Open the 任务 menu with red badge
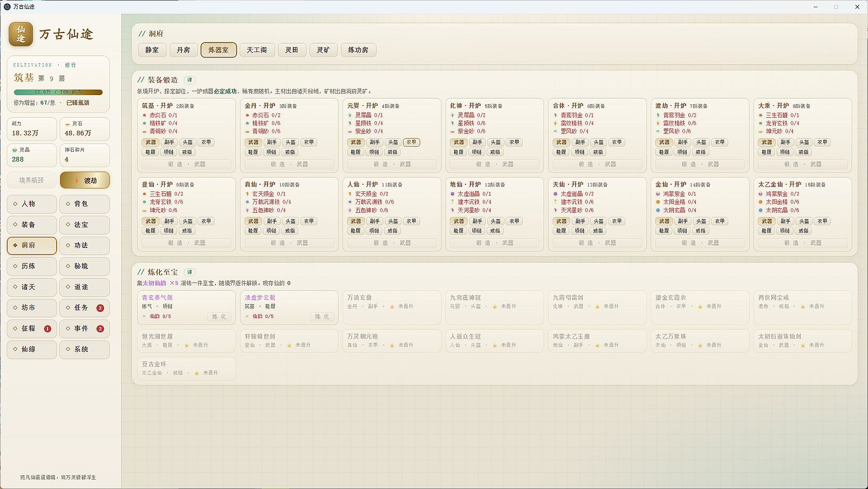Screen dimensions: 868x489 [x=85, y=308]
